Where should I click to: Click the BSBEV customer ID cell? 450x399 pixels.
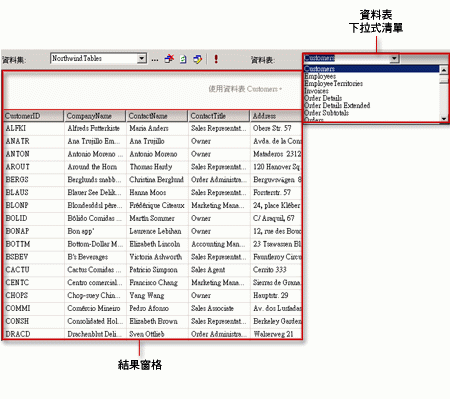[34, 257]
